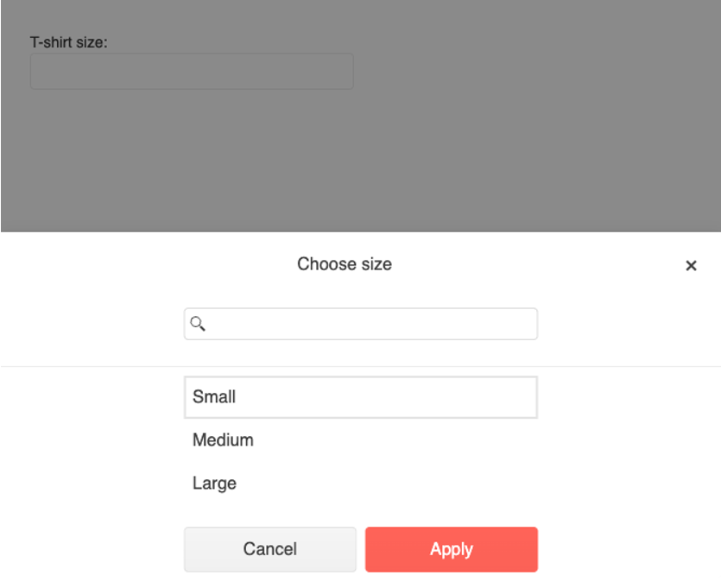Apply the selected size
721x588 pixels.
[452, 549]
